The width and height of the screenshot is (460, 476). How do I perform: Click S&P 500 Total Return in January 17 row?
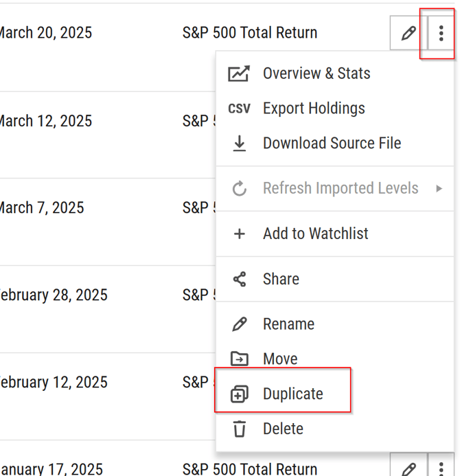pyautogui.click(x=250, y=469)
